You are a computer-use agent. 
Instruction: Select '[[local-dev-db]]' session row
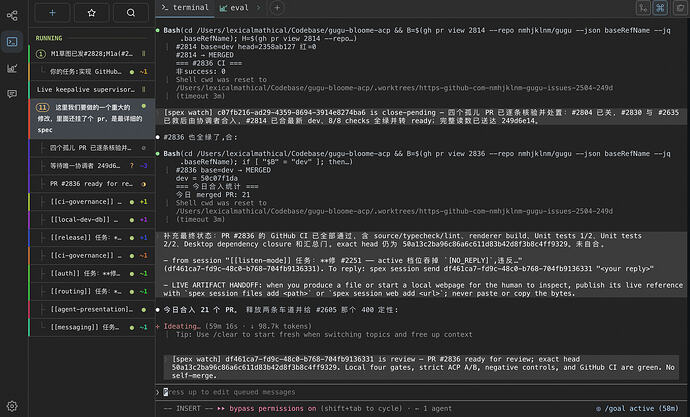click(92, 219)
